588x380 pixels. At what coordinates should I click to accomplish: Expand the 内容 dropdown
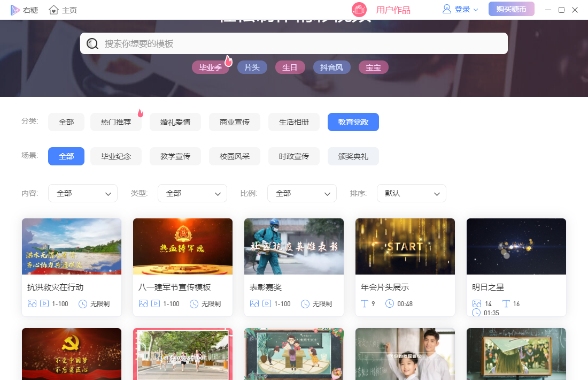83,193
